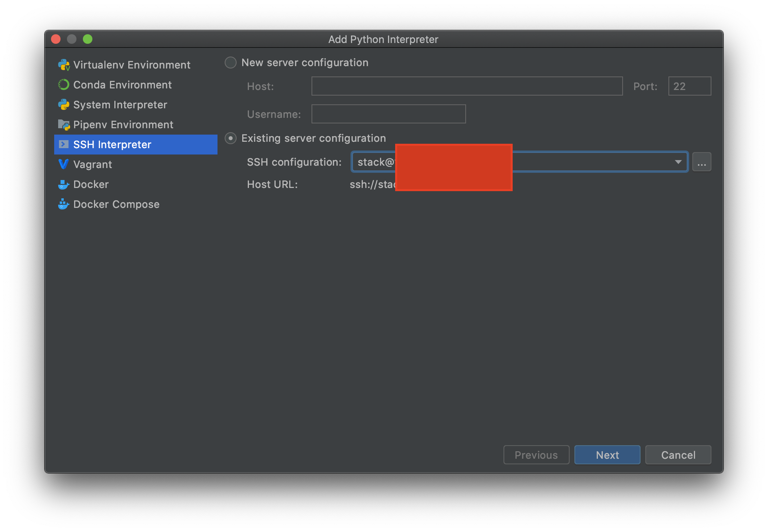Click the SSH Interpreter terminal icon
768x532 pixels.
pos(64,144)
